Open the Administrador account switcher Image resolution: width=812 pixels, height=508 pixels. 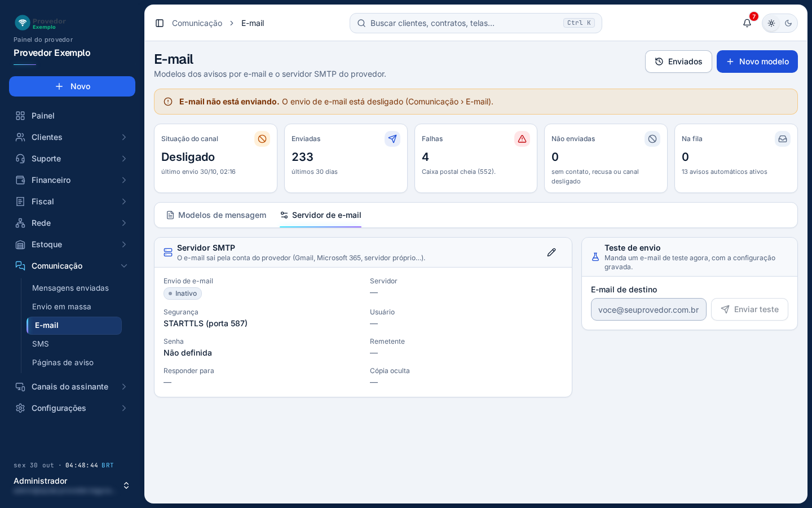72,485
